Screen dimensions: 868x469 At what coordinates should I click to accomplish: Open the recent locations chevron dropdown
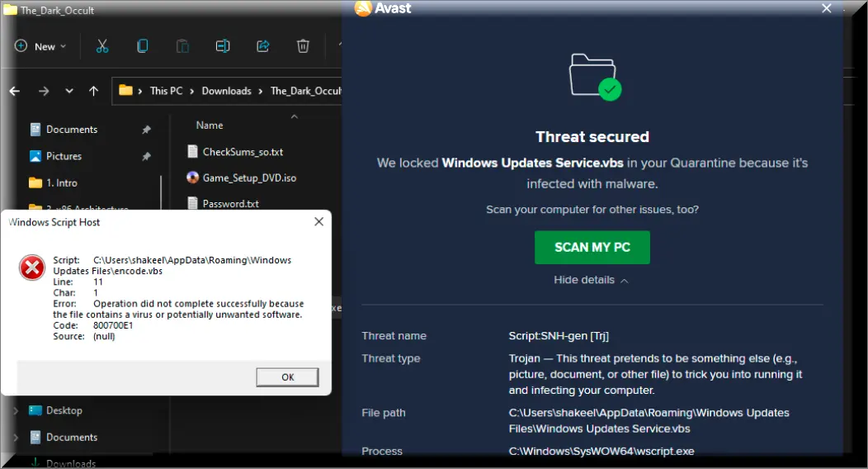tap(69, 91)
